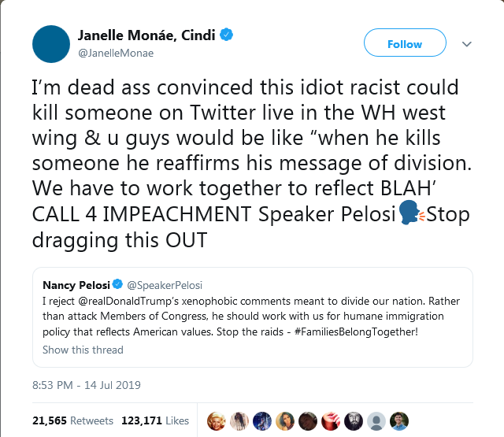Click Show this thread
The height and width of the screenshot is (437, 504).
coord(83,350)
